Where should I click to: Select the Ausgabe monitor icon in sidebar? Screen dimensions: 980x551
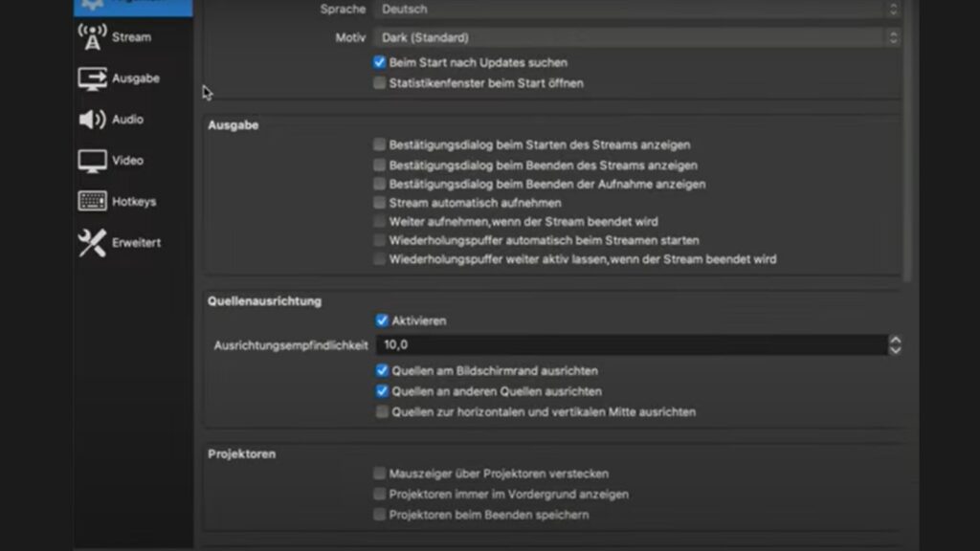pyautogui.click(x=92, y=78)
